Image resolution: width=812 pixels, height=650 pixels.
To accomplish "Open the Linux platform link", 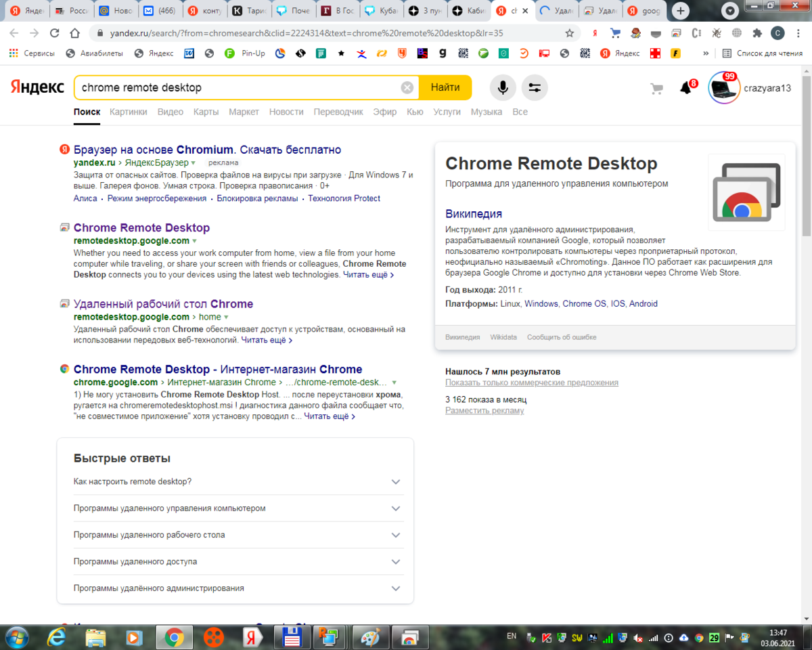I will (x=510, y=304).
